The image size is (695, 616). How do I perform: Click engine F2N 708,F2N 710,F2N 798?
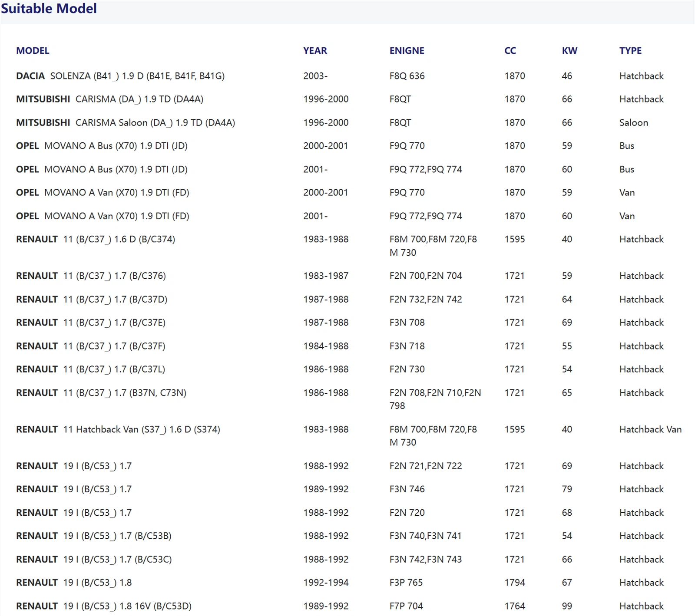pyautogui.click(x=435, y=399)
